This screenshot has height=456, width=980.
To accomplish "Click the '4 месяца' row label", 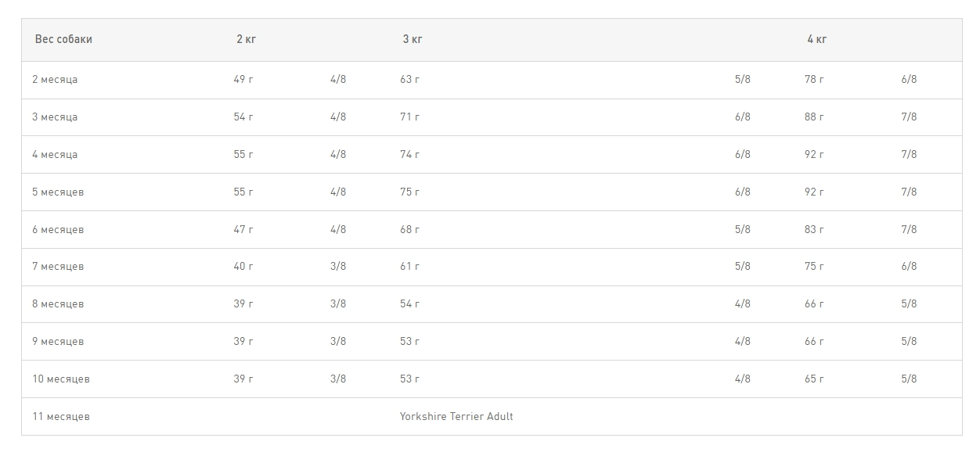I will tap(55, 155).
